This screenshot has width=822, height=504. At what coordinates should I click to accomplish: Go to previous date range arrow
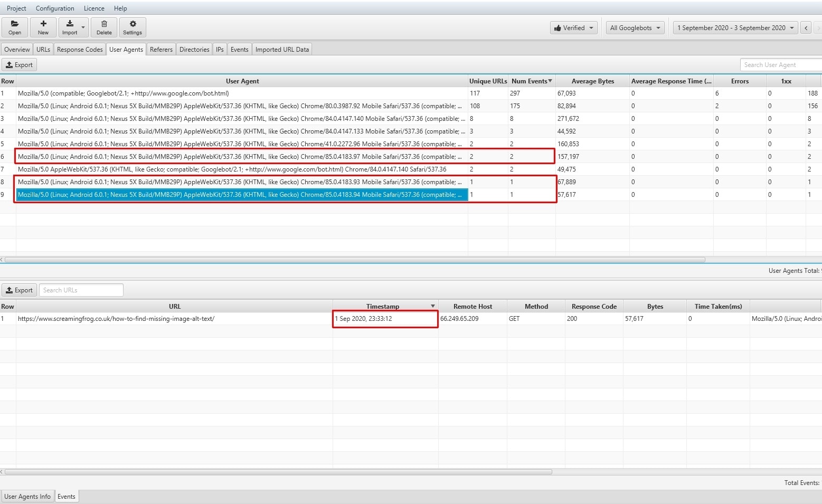(806, 28)
